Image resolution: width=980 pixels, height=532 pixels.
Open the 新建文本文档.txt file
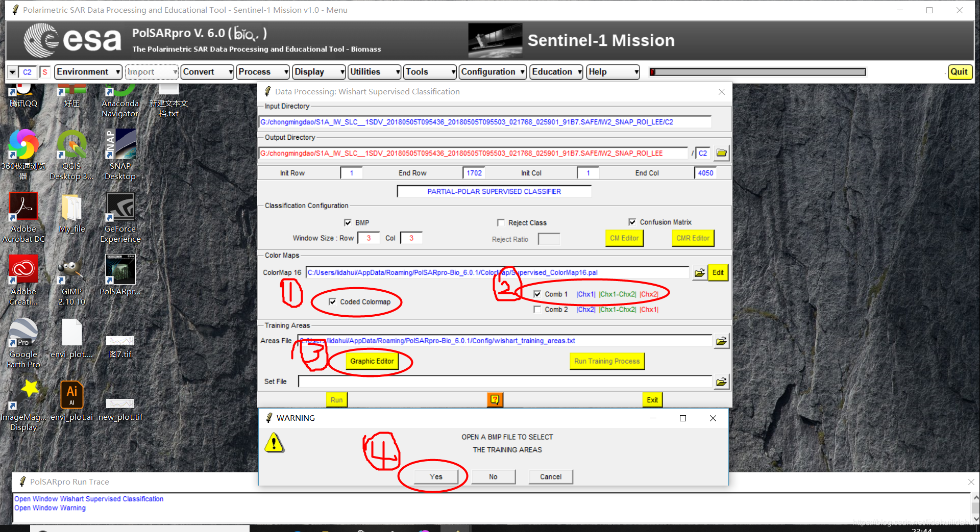168,102
